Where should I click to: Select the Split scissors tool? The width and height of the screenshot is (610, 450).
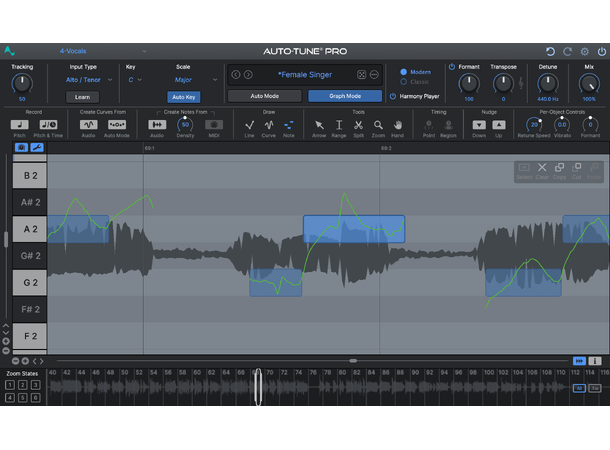tap(358, 125)
